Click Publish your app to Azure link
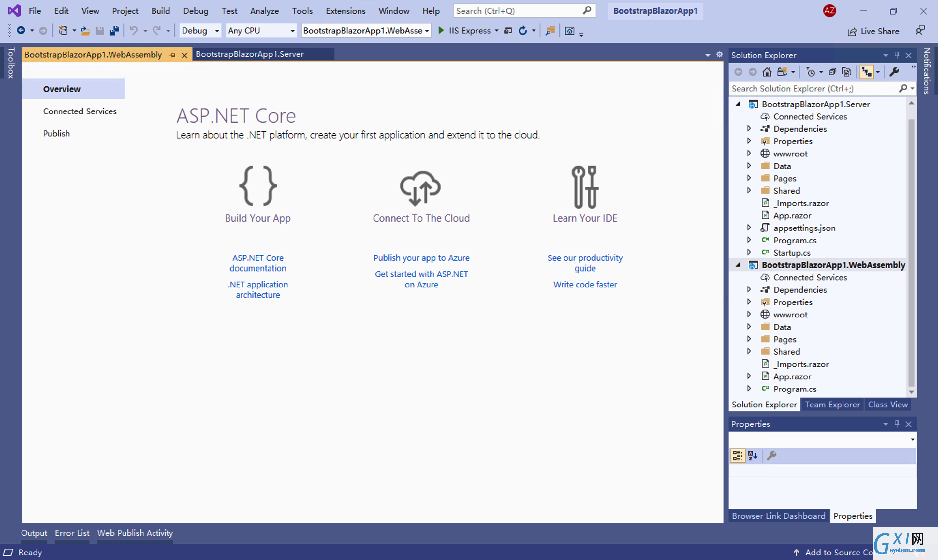938x560 pixels. (x=421, y=258)
